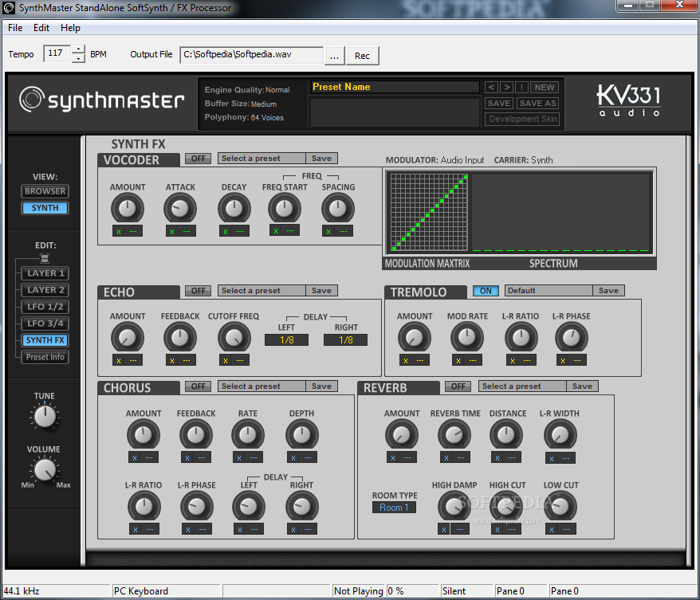
Task: Click the TUNE knob
Action: (x=45, y=417)
